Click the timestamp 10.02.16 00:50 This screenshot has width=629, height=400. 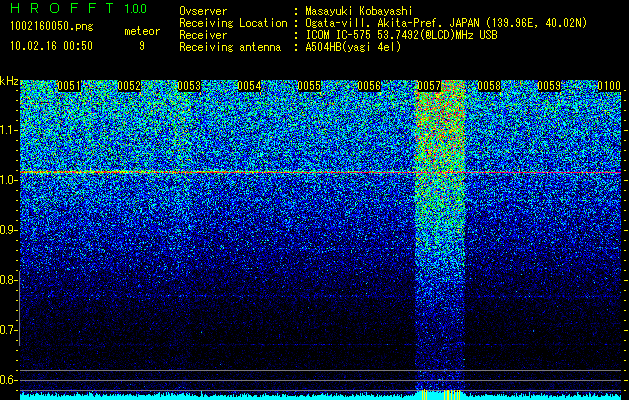pyautogui.click(x=51, y=46)
